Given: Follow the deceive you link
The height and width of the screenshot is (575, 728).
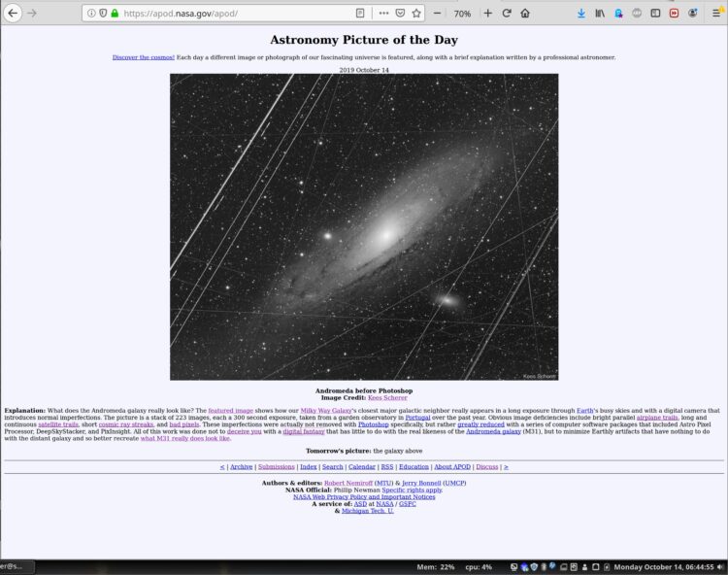Looking at the screenshot, I should click(x=245, y=431).
